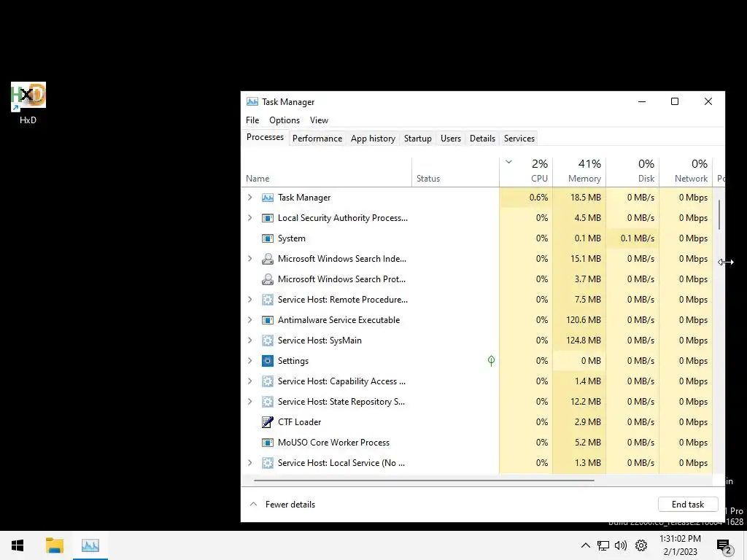Expand the Settings process row
This screenshot has width=747, height=560.
250,361
